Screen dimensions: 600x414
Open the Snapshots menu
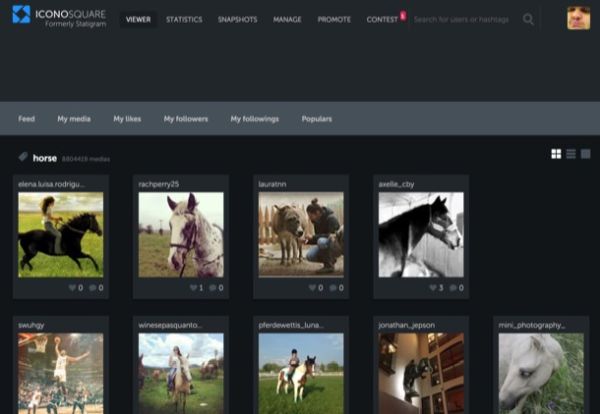coord(237,19)
